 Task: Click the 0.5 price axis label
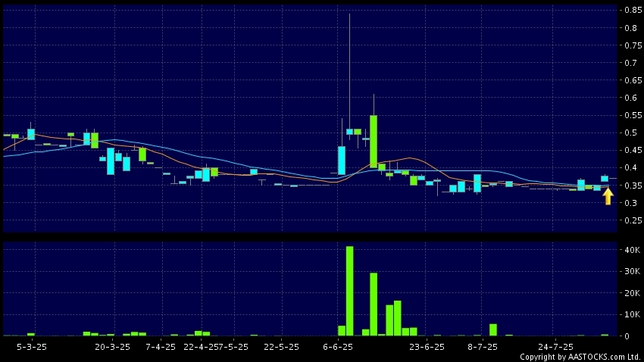(631, 133)
